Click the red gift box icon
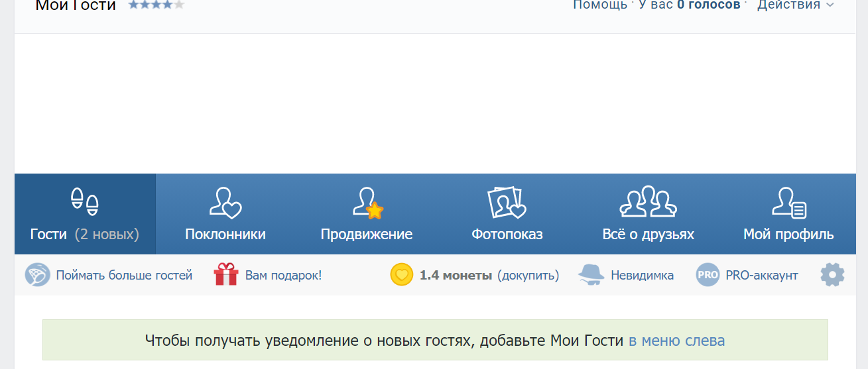The width and height of the screenshot is (868, 369). [226, 275]
